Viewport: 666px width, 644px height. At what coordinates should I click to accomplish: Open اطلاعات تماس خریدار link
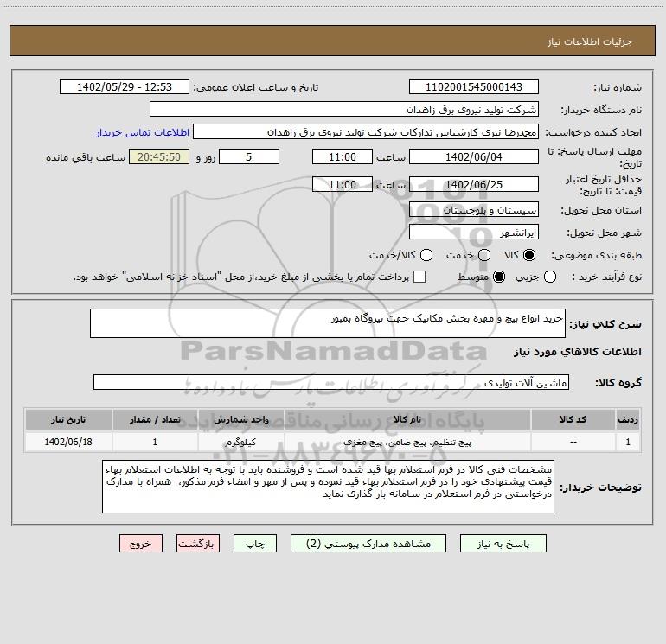pos(143,132)
